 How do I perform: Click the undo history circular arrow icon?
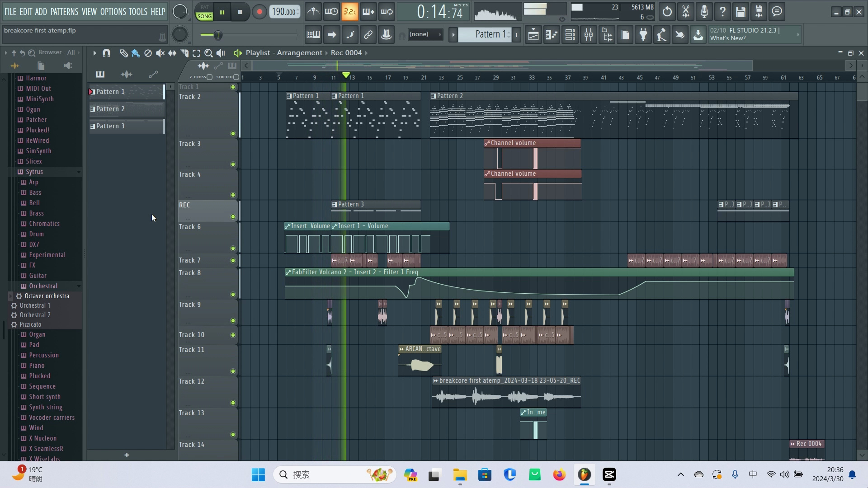[x=667, y=12]
